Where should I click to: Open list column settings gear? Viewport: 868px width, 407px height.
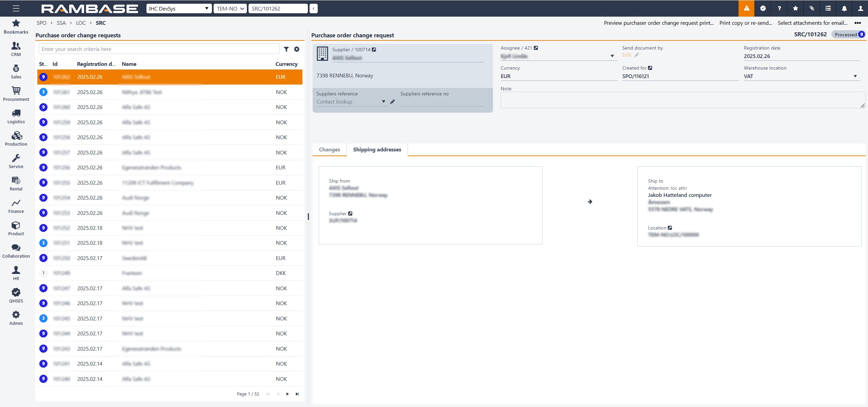[x=297, y=49]
